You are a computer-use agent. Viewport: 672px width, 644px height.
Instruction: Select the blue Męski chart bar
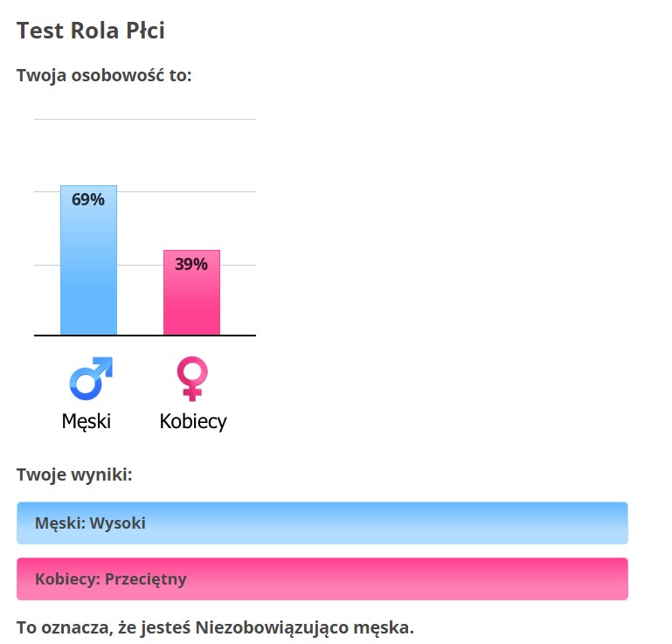click(88, 271)
